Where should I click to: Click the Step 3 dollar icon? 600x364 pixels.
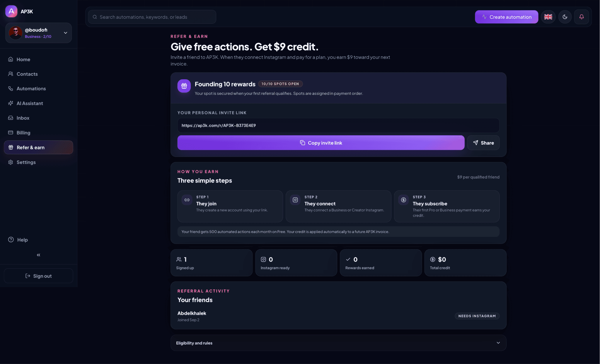click(x=403, y=200)
